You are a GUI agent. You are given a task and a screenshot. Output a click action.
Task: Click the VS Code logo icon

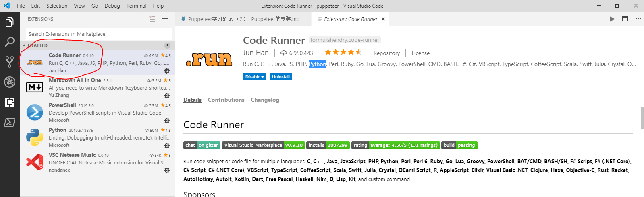click(x=7, y=6)
